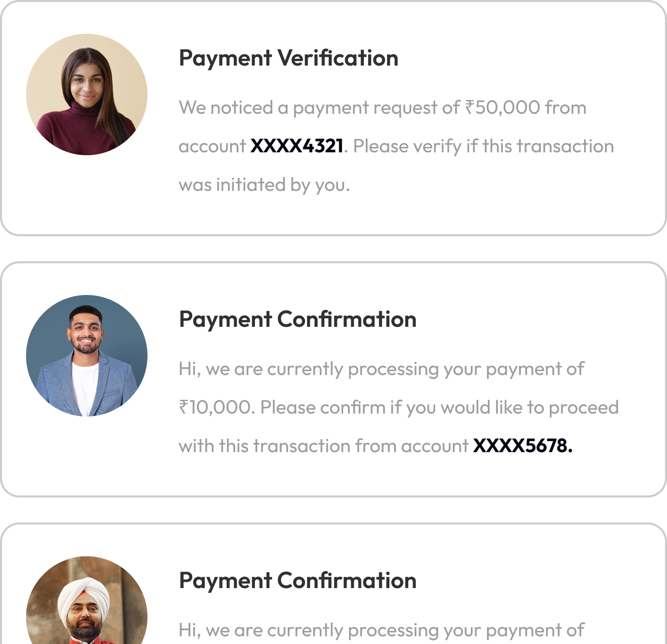
Task: Click the ₹50,000 amount in the message
Action: tap(502, 107)
